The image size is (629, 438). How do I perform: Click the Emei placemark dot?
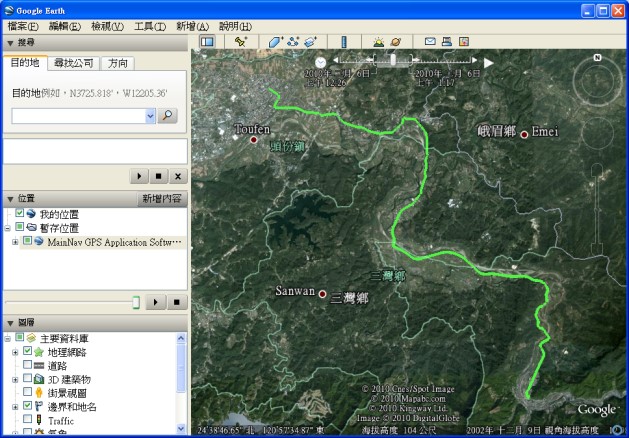point(524,135)
